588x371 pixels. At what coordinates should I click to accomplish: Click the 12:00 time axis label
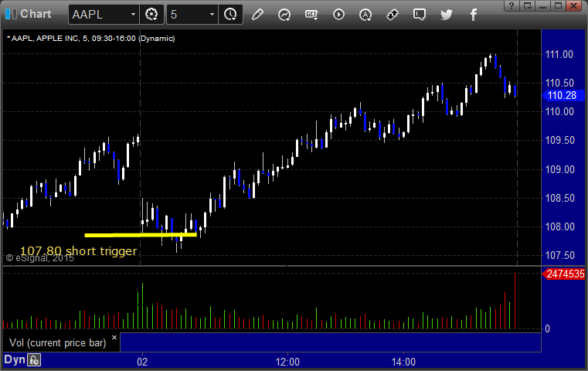point(287,362)
